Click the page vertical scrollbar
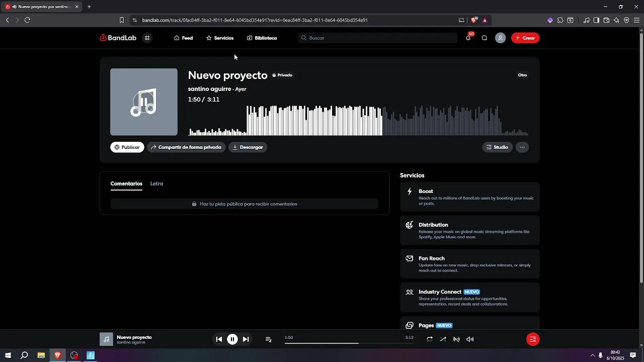Image resolution: width=644 pixels, height=362 pixels. click(x=641, y=158)
